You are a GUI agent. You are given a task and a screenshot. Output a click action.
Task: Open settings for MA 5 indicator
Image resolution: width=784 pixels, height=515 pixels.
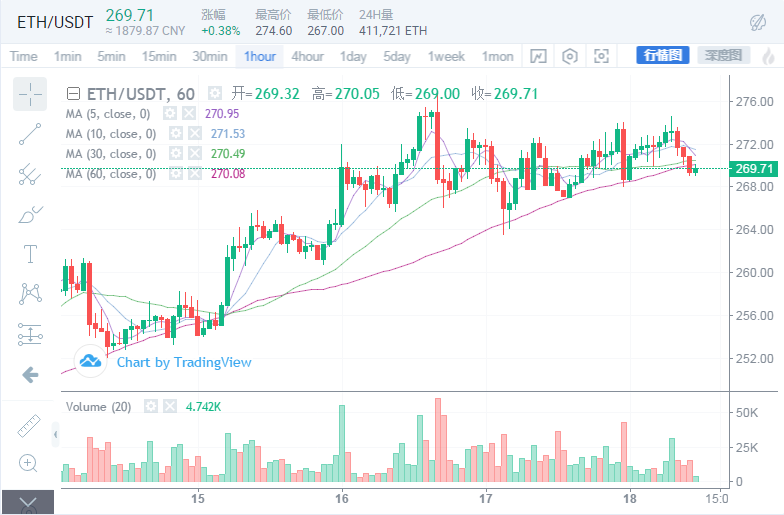click(170, 114)
